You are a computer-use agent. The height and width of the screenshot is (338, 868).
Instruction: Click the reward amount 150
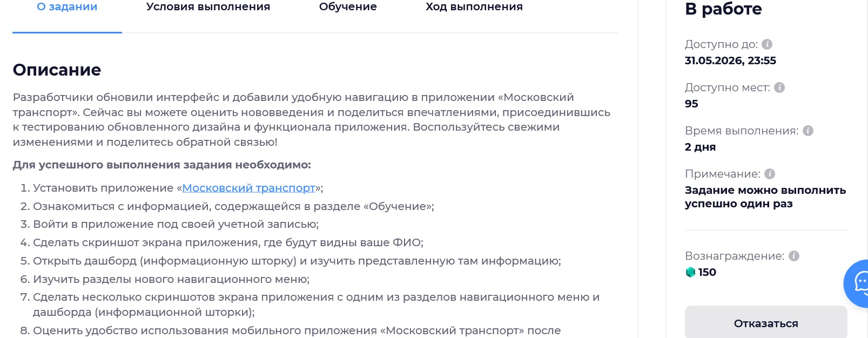(707, 272)
